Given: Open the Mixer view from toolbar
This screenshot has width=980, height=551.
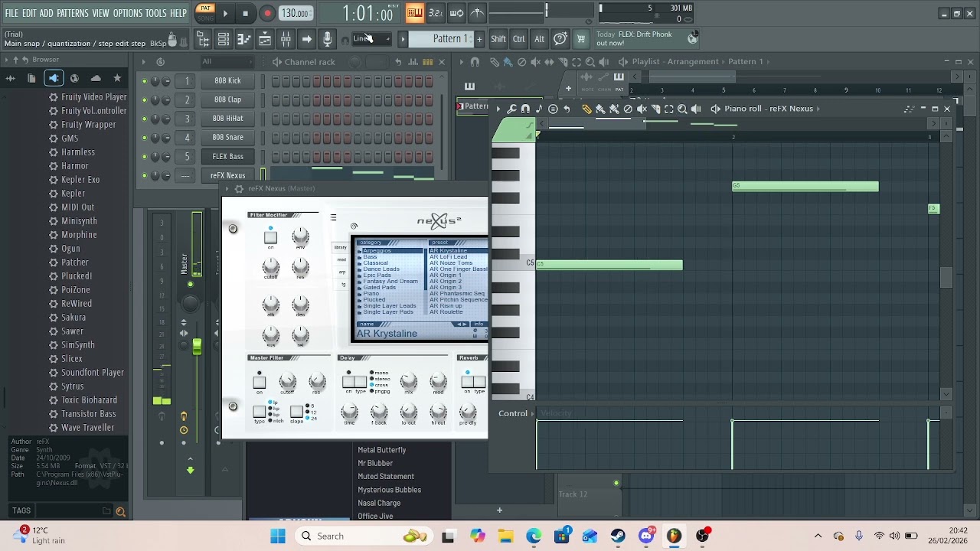Looking at the screenshot, I should 285,39.
